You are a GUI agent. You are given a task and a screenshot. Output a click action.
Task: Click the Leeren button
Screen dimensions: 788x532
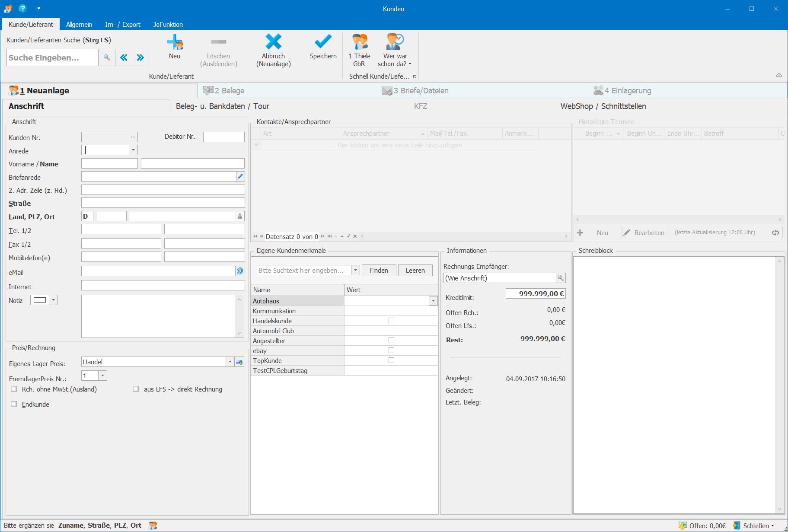click(415, 270)
